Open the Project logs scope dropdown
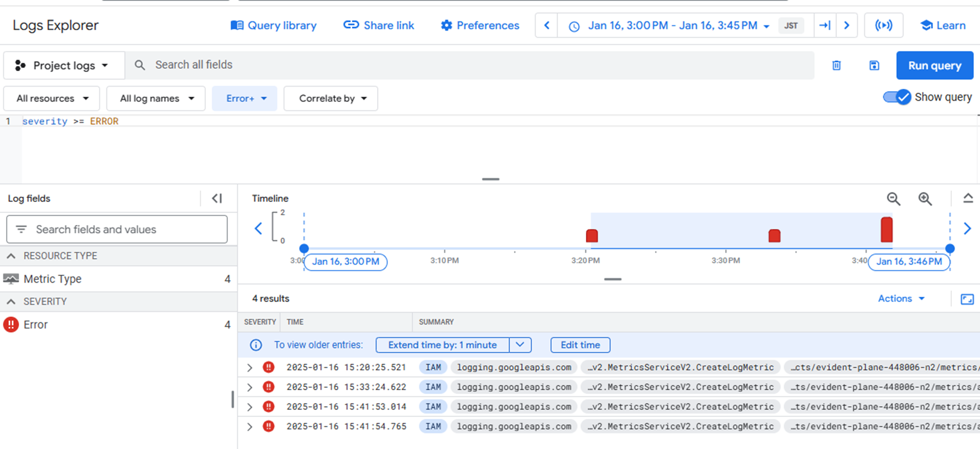Viewport: 980px width, 449px height. 64,66
